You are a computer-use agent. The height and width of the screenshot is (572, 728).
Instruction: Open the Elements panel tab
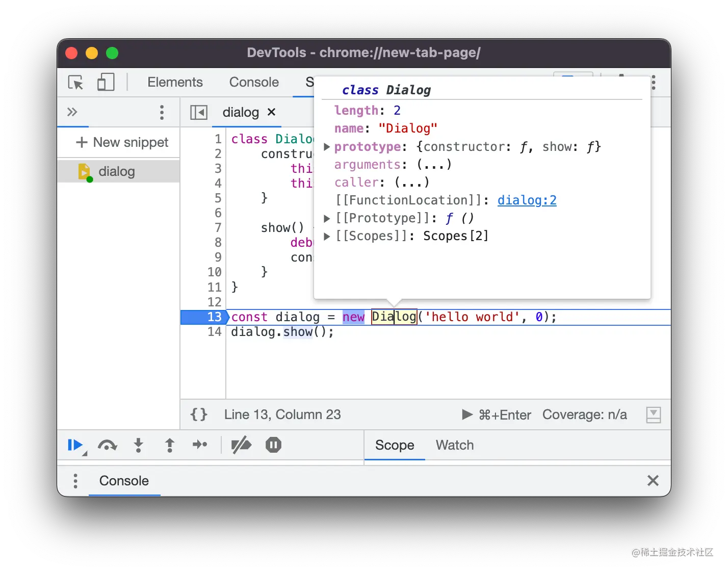click(x=175, y=82)
